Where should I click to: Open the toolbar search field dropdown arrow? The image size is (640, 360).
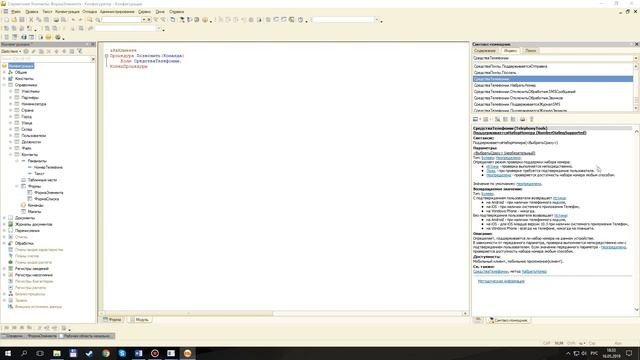coord(144,20)
